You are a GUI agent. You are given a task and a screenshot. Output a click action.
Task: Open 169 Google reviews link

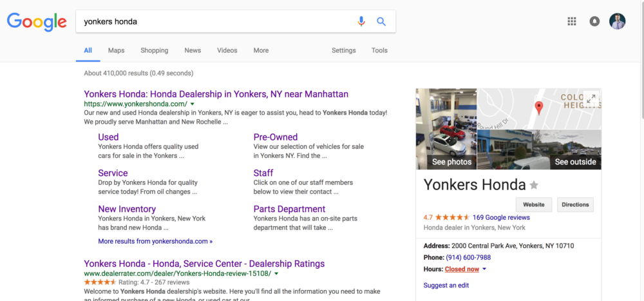coord(501,218)
